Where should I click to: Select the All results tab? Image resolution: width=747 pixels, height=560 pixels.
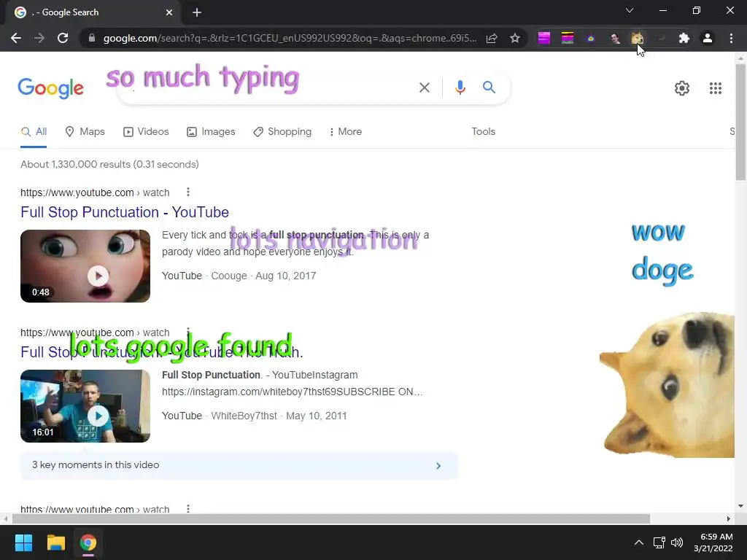(x=34, y=132)
